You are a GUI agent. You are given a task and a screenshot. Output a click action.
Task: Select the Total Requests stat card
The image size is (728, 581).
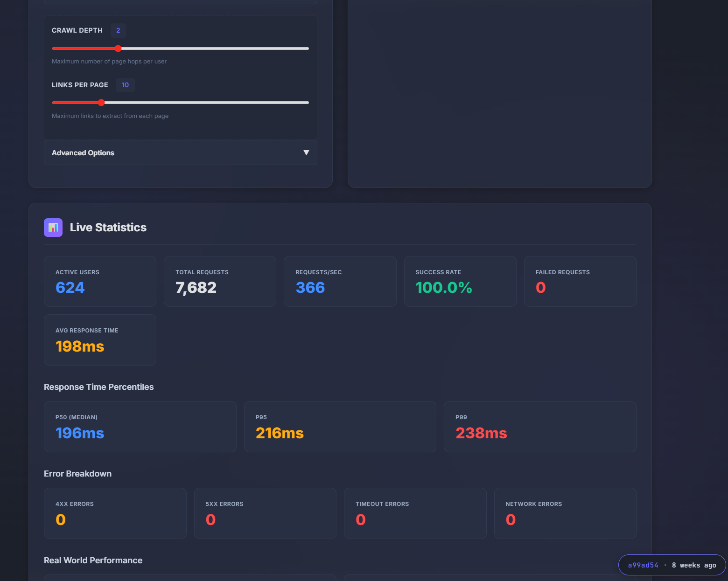tap(220, 281)
